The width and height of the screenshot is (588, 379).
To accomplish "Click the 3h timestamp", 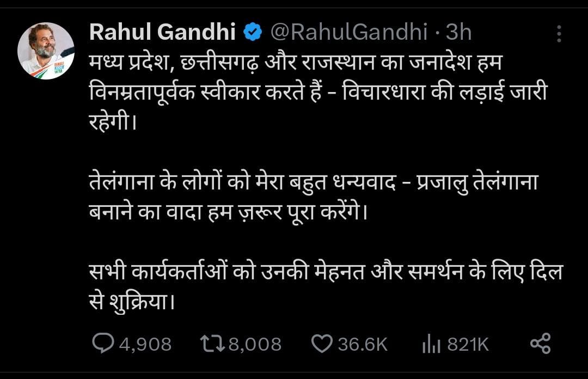I will coord(458,33).
